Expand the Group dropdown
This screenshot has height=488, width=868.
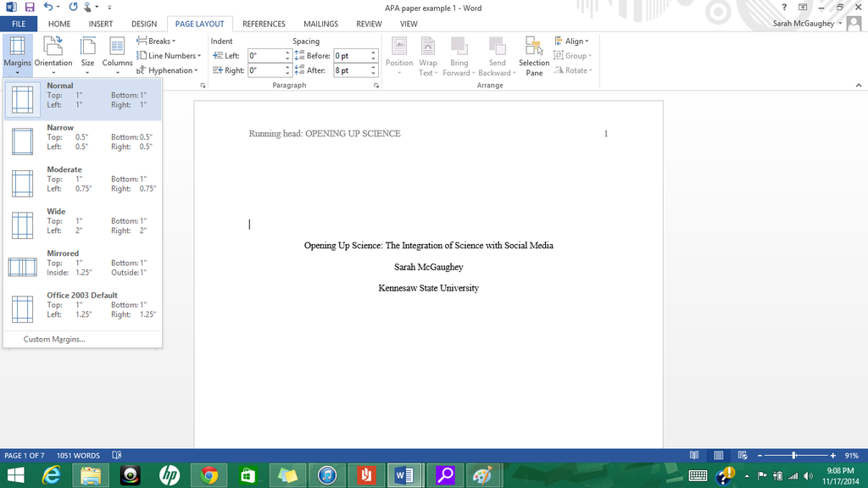572,55
